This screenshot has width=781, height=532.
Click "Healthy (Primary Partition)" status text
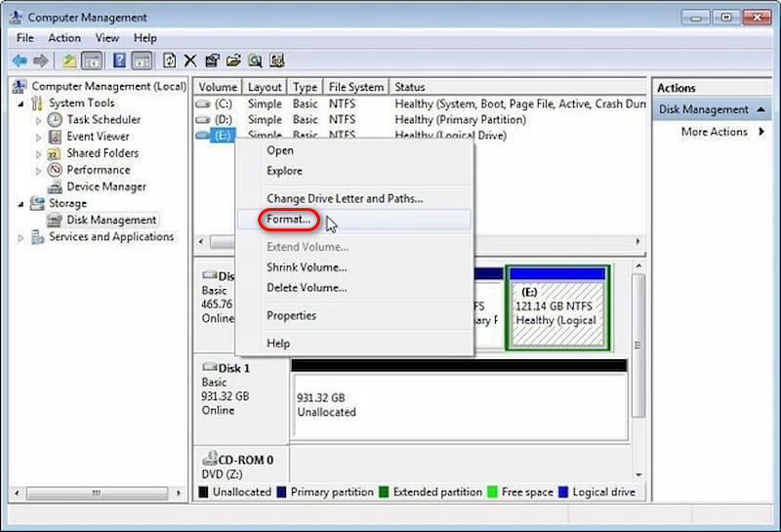[x=460, y=120]
